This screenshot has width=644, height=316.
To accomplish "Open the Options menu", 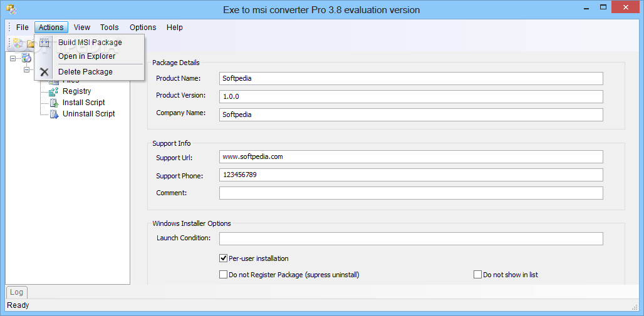I will [143, 28].
